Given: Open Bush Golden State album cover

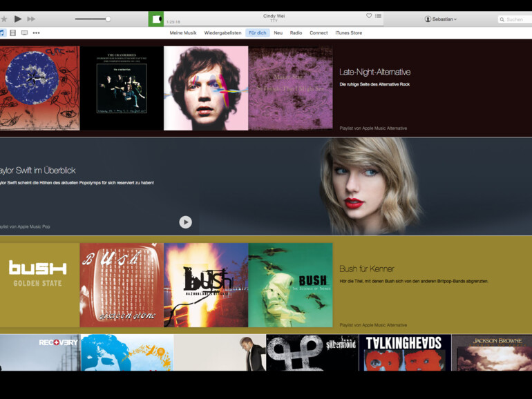Looking at the screenshot, I should [39, 285].
